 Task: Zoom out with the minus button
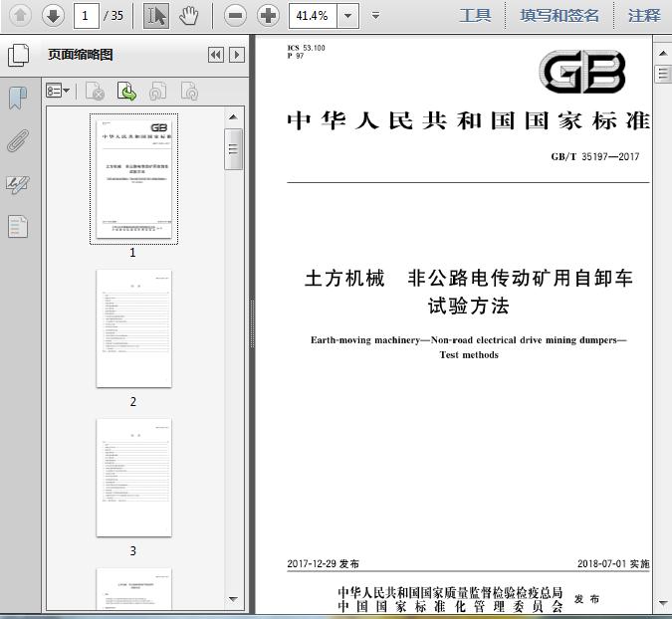[235, 16]
